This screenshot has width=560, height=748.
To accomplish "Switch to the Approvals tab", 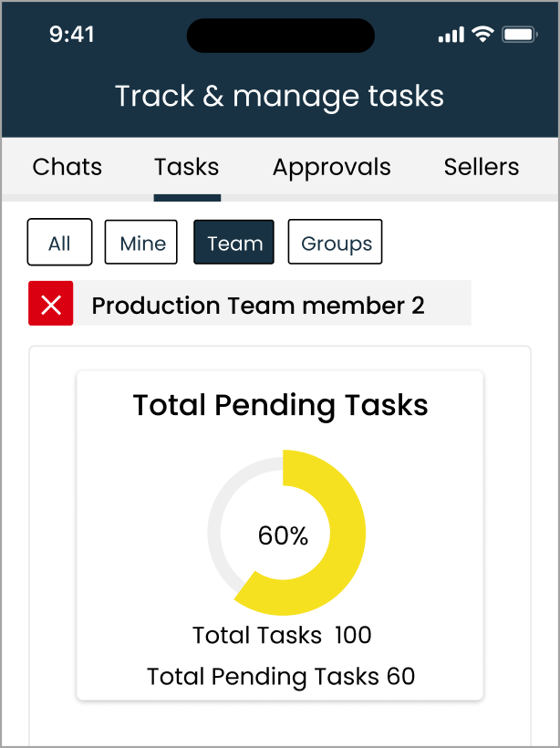I will point(331,167).
